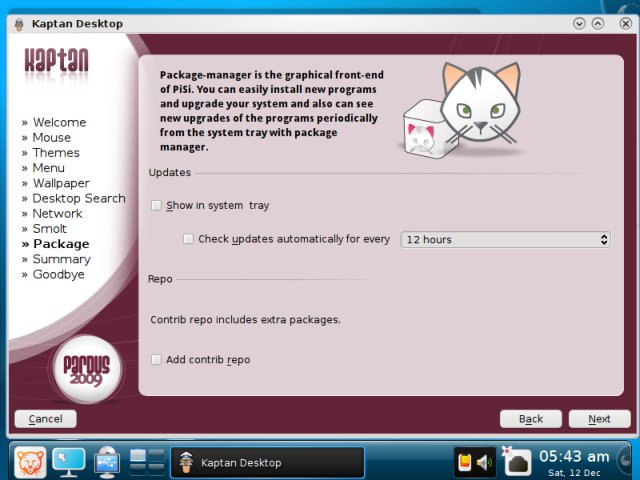The height and width of the screenshot is (480, 640).
Task: Select the current Package step
Action: [61, 244]
